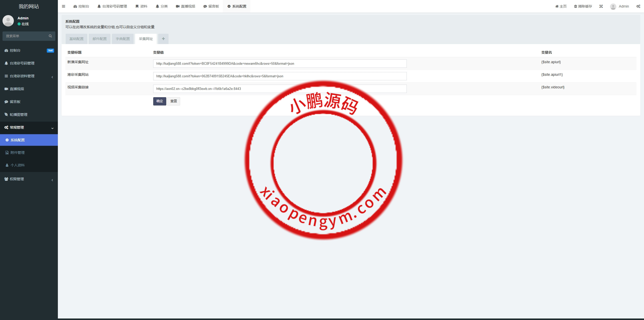Switch to the 邮件配置 tab

tap(100, 39)
